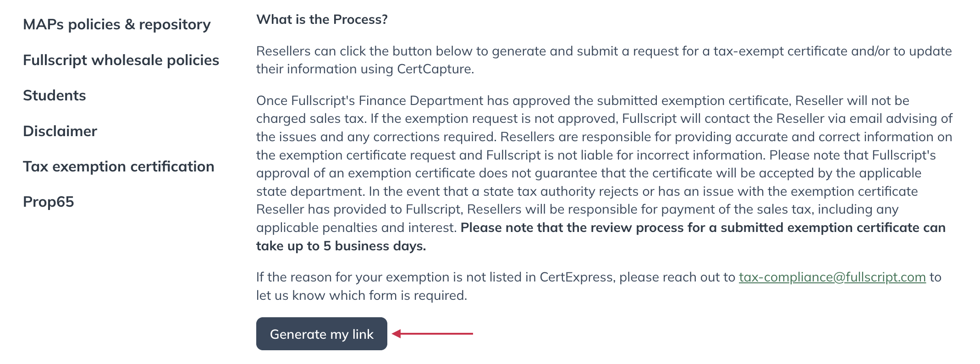Open the Prop65 sidebar entry
Image resolution: width=980 pixels, height=364 pixels.
[x=49, y=202]
